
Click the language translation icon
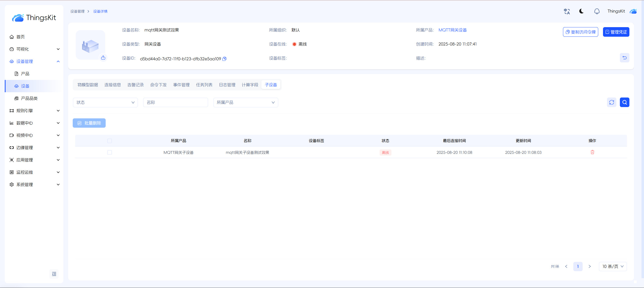pos(567,11)
